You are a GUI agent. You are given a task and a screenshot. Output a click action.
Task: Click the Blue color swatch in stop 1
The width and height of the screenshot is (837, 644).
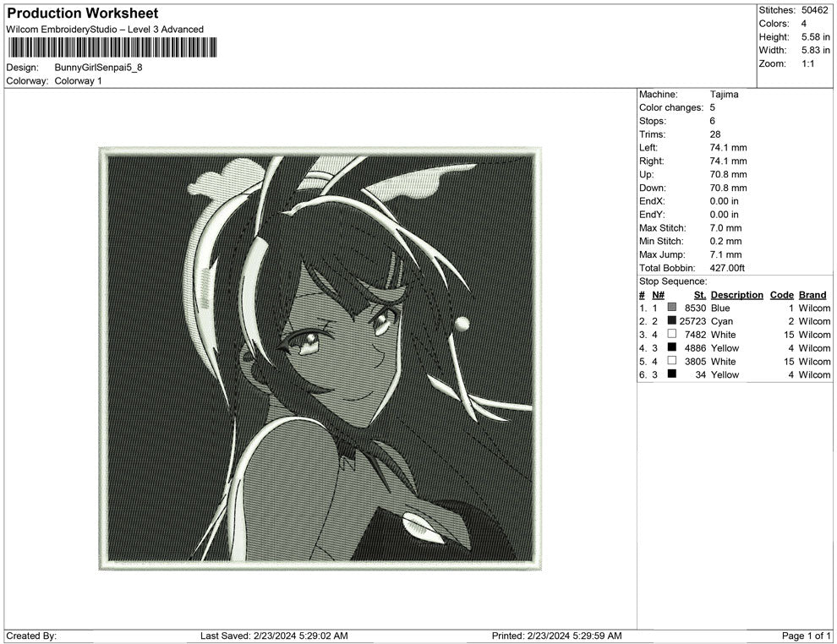(672, 308)
